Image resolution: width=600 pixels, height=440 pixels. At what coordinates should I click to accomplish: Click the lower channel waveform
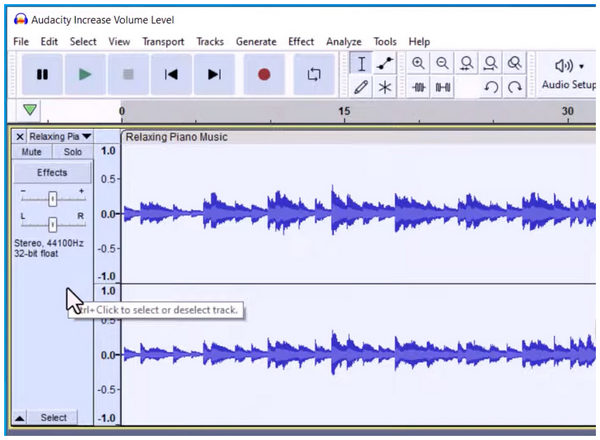359,354
